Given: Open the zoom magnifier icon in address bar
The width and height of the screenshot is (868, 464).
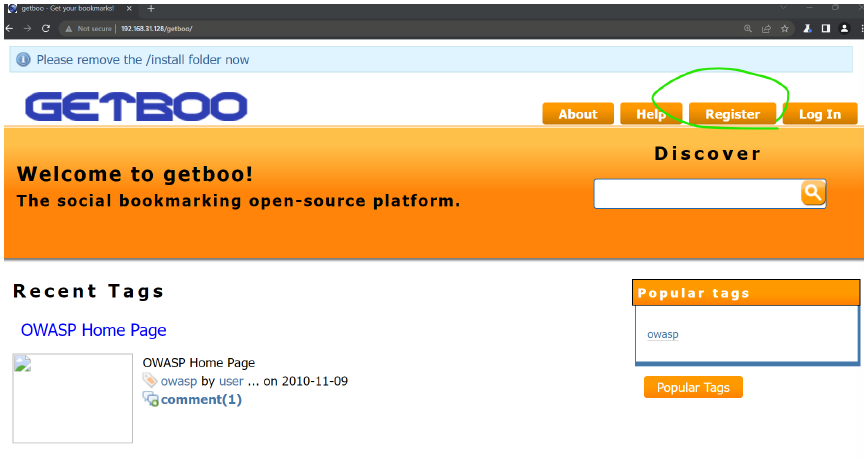Looking at the screenshot, I should pyautogui.click(x=748, y=29).
